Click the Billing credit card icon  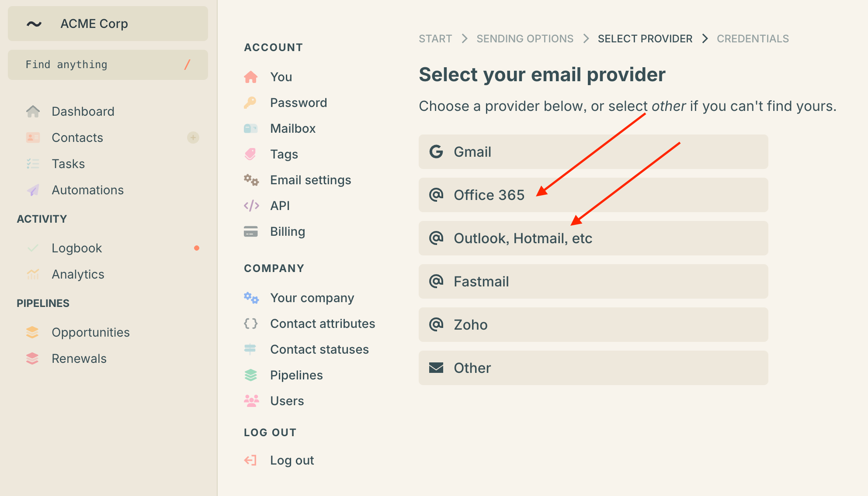point(251,231)
